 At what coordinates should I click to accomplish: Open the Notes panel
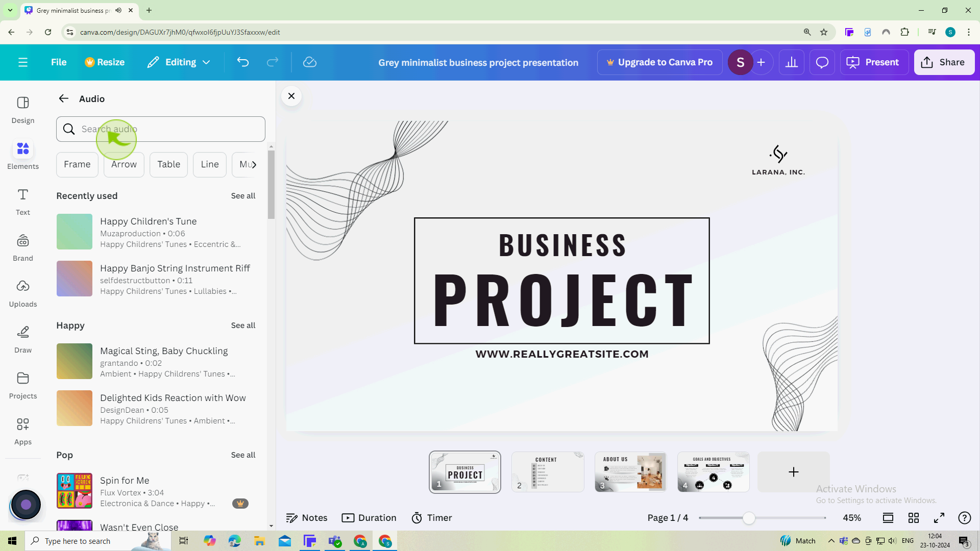click(x=307, y=518)
